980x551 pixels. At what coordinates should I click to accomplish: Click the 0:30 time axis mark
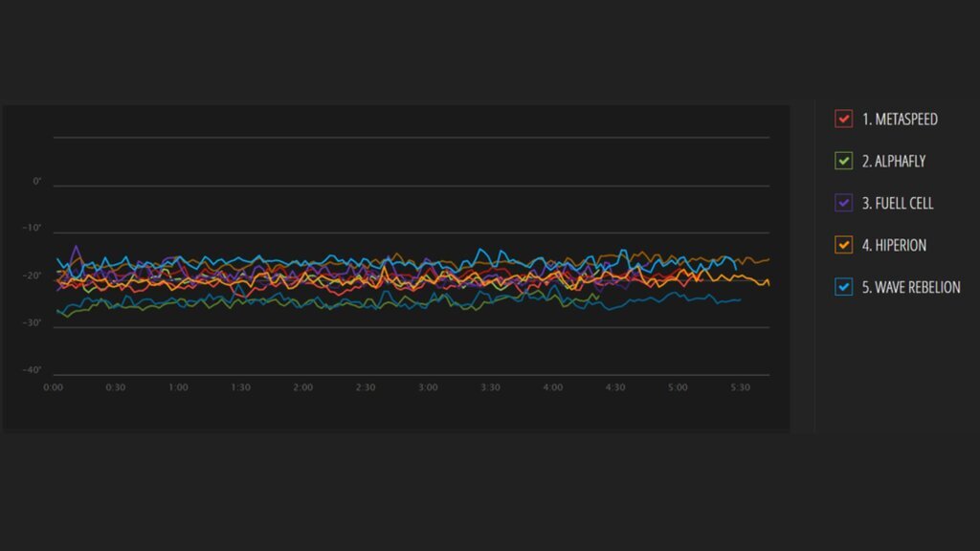(x=115, y=388)
